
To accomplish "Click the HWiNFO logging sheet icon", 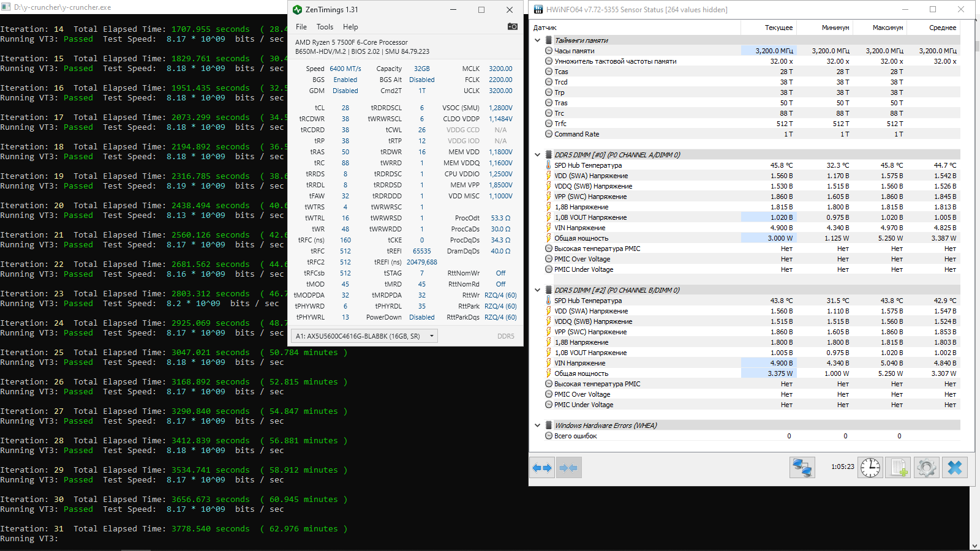I will coord(898,468).
